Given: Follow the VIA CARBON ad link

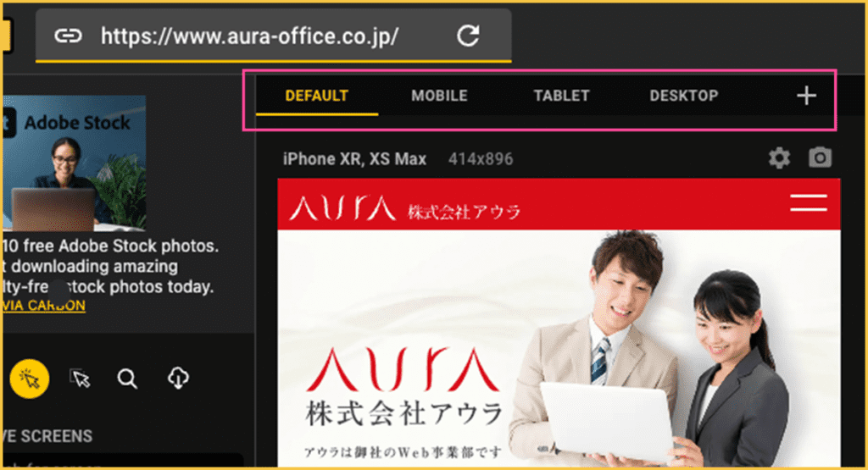Looking at the screenshot, I should coord(44,306).
